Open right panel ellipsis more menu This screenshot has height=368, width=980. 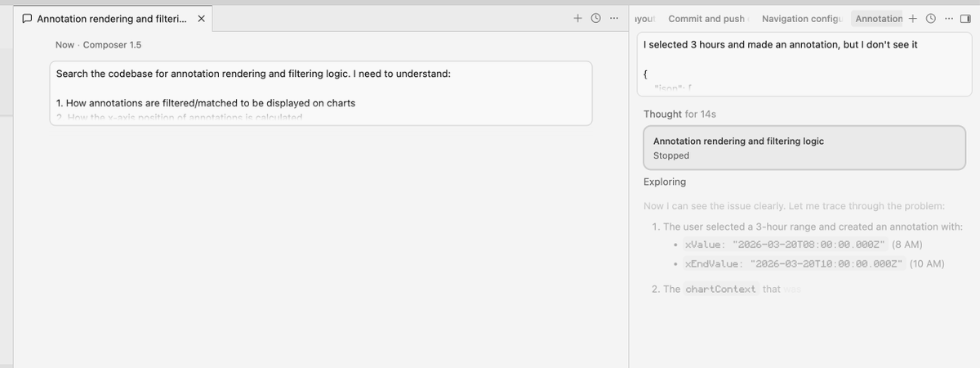point(948,18)
